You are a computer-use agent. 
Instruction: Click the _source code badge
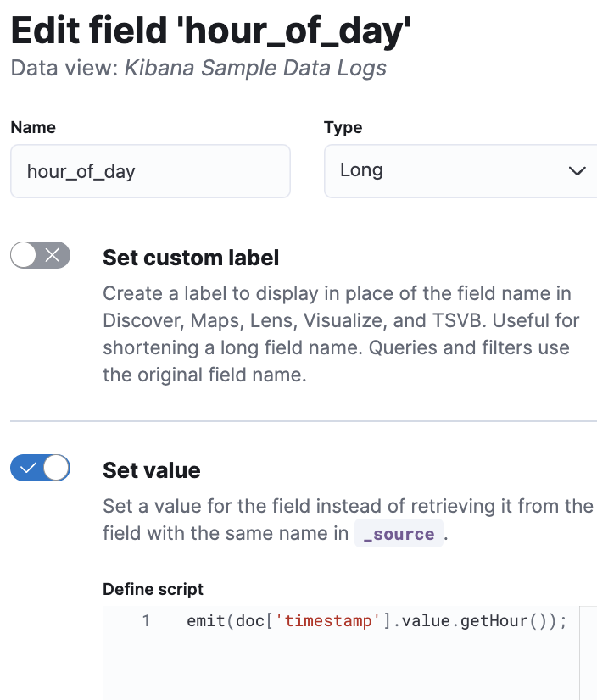click(399, 534)
